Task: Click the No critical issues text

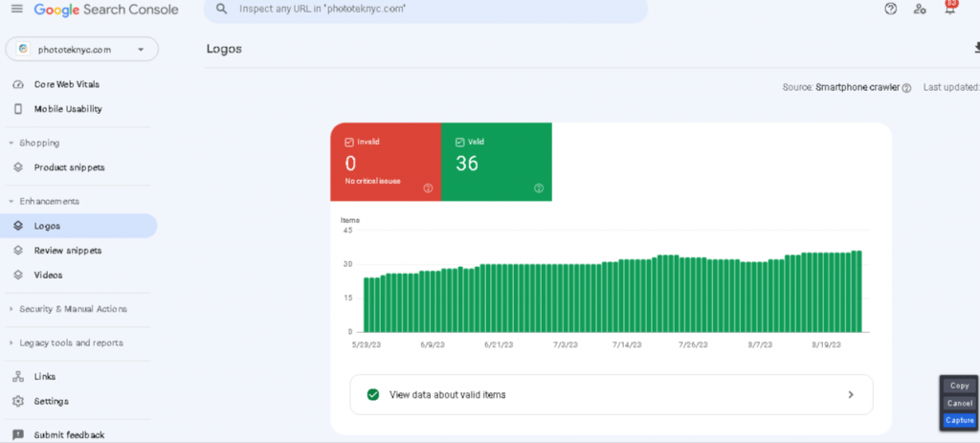Action: coord(372,181)
